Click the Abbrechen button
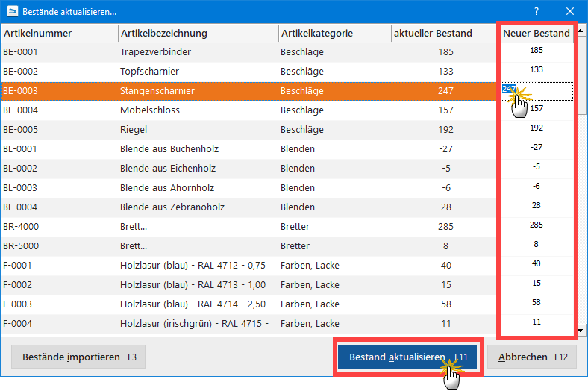 [532, 357]
